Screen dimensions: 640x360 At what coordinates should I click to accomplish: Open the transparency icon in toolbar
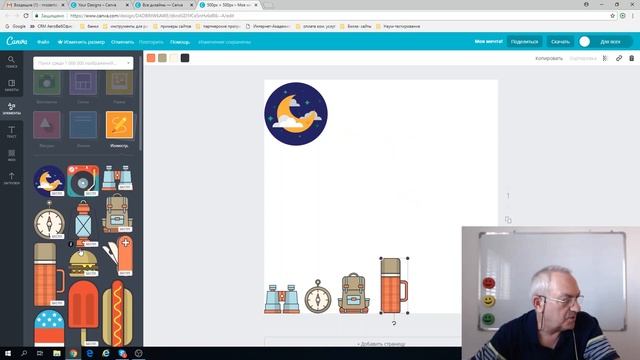point(605,58)
